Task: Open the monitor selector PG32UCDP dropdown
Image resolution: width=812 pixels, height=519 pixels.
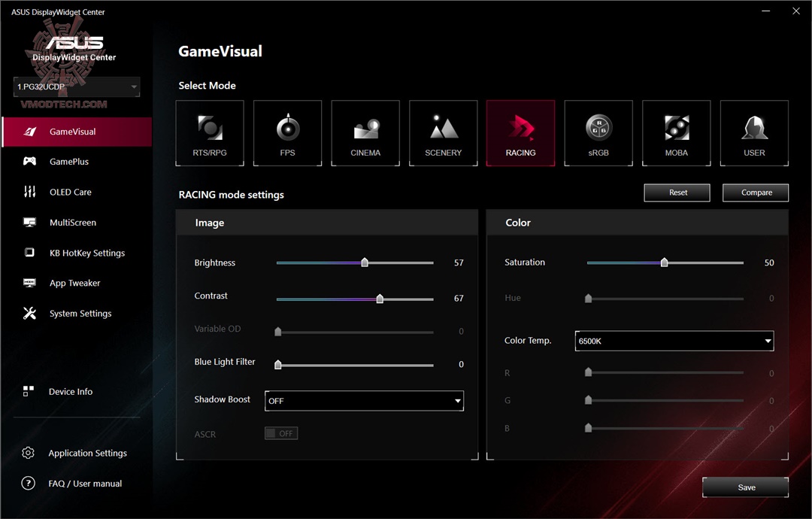Action: point(77,86)
